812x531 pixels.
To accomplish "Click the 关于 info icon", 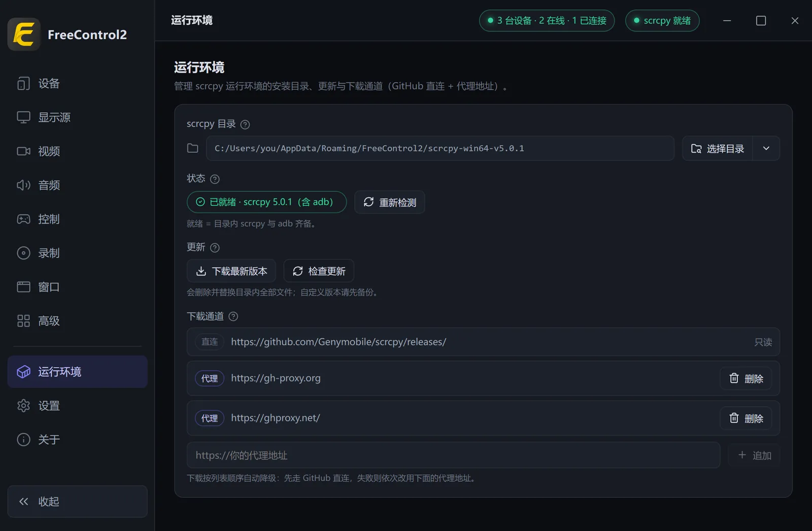I will (x=23, y=440).
